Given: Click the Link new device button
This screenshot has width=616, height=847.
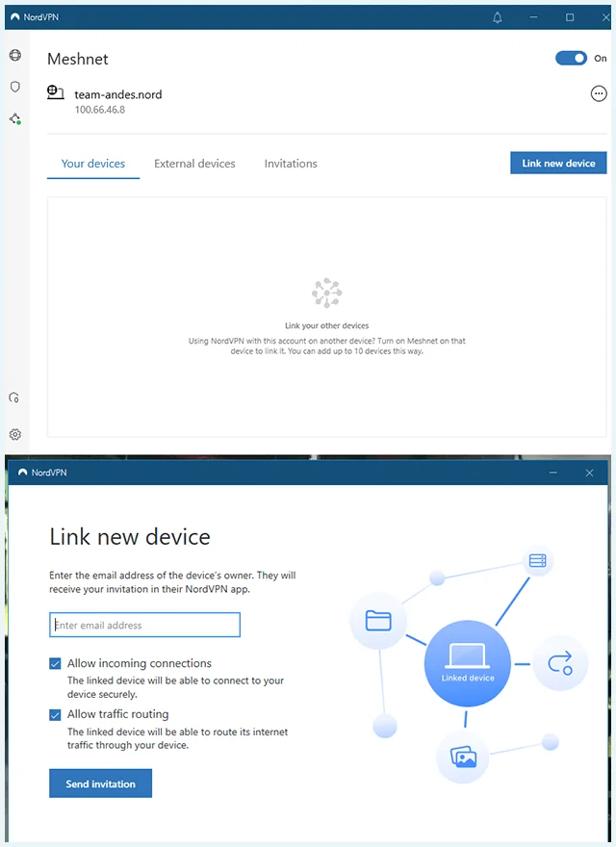Looking at the screenshot, I should [558, 163].
